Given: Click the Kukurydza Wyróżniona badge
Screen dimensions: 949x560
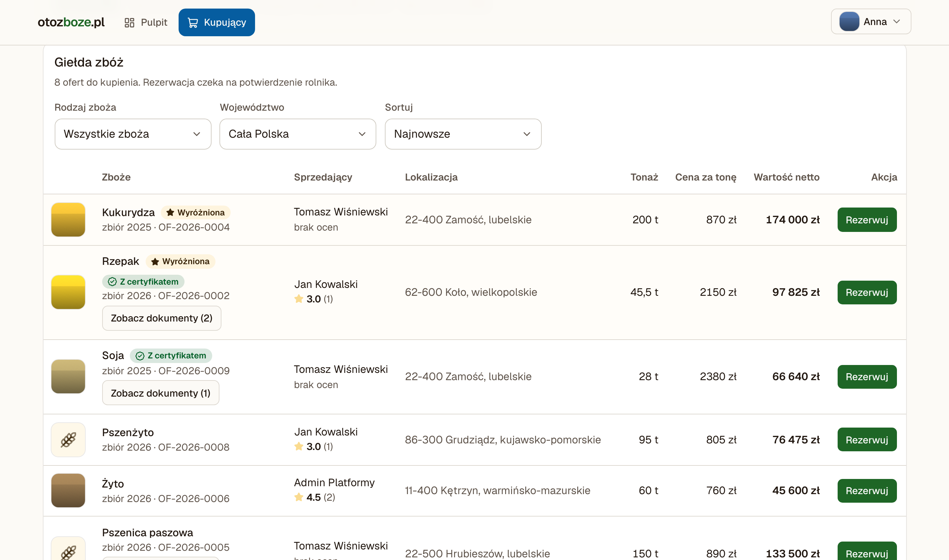Looking at the screenshot, I should pyautogui.click(x=195, y=212).
